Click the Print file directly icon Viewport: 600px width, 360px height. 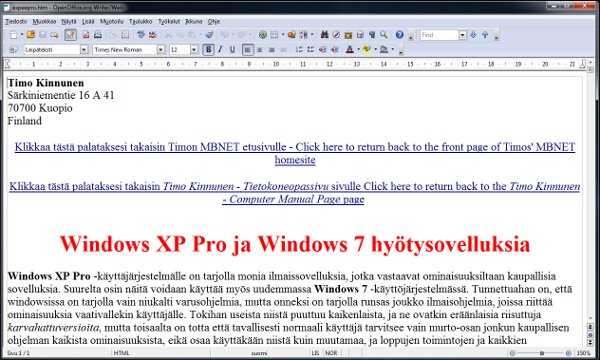pos(98,35)
